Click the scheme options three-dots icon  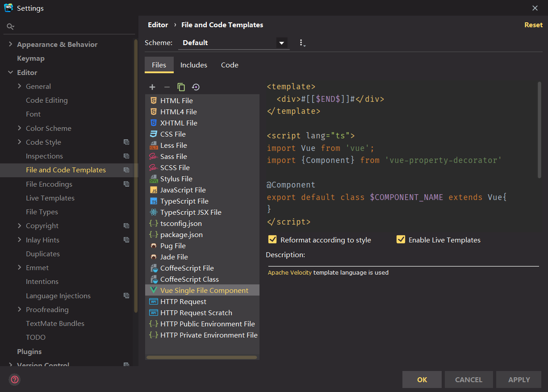[302, 43]
